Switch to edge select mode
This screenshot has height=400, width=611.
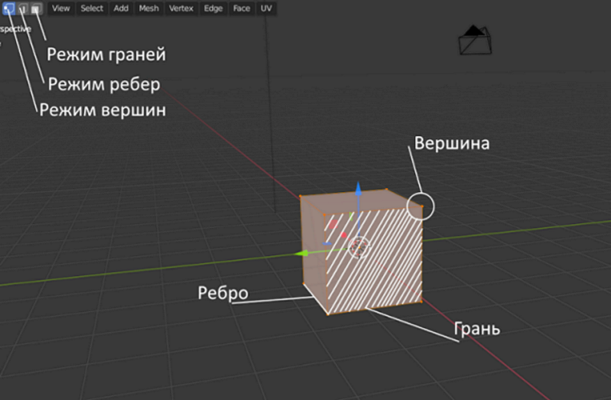click(x=21, y=8)
